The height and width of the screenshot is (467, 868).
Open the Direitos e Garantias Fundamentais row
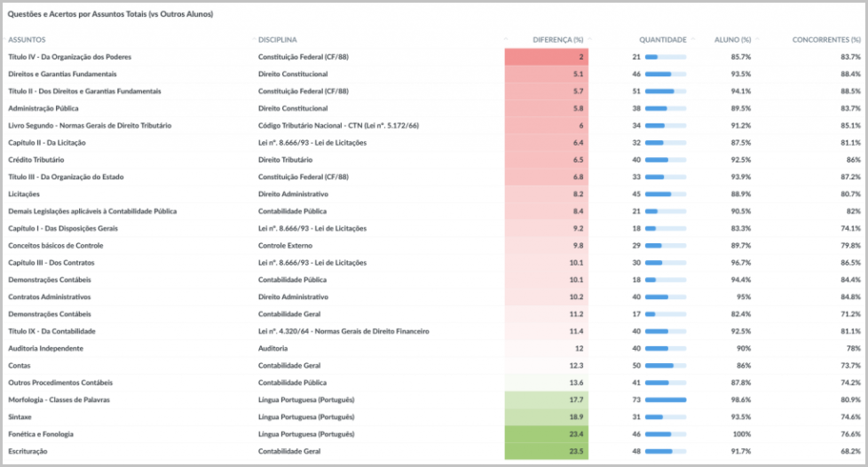(x=434, y=75)
